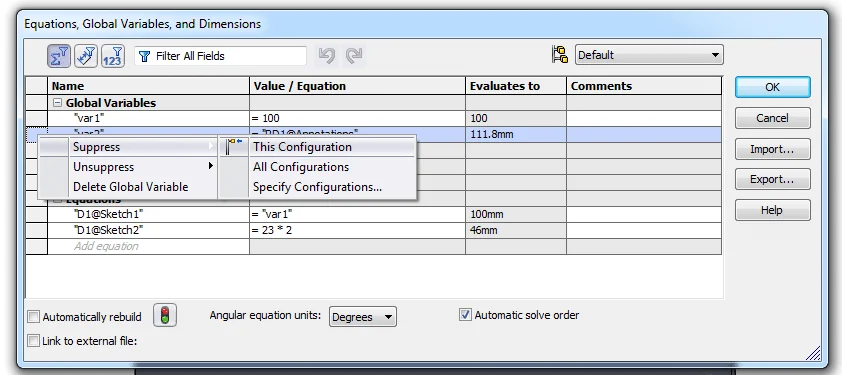This screenshot has width=842, height=375.
Task: Click the Export... button
Action: pyautogui.click(x=772, y=179)
